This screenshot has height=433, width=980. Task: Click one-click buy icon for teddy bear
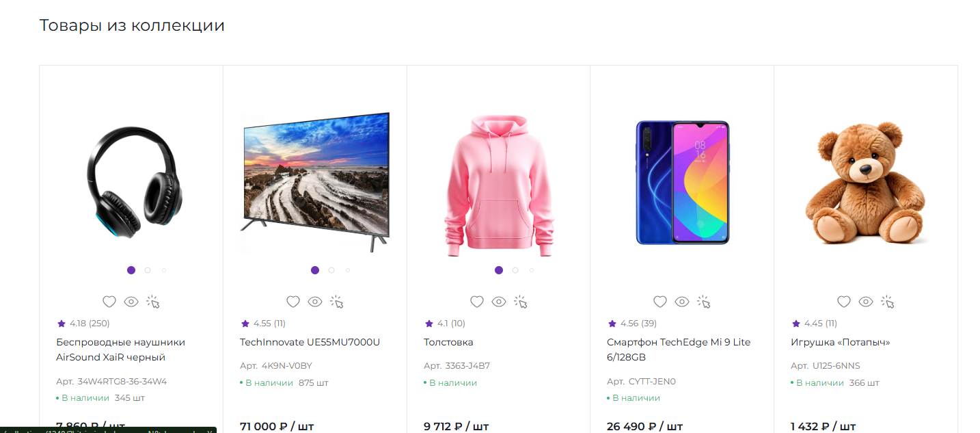click(x=888, y=302)
